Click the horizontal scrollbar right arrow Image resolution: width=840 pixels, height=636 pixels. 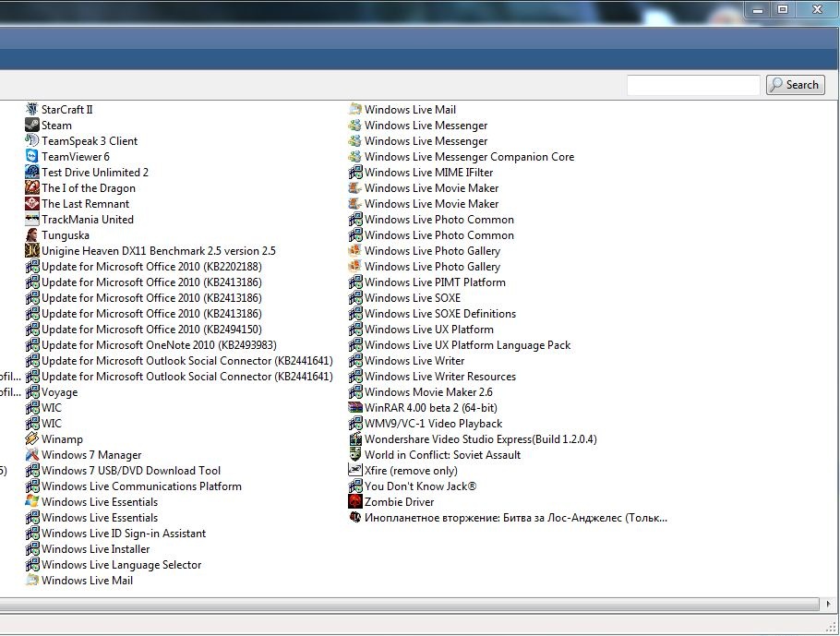coord(828,604)
